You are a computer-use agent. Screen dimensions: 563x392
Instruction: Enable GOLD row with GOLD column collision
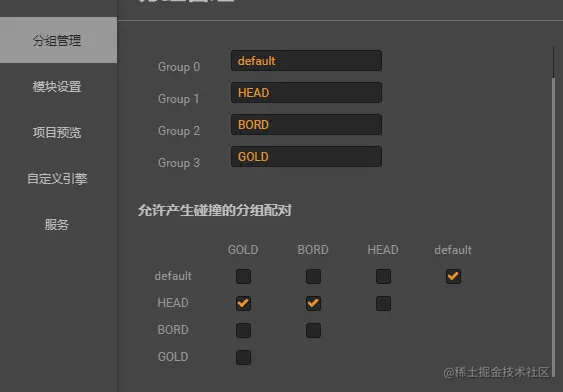point(243,357)
